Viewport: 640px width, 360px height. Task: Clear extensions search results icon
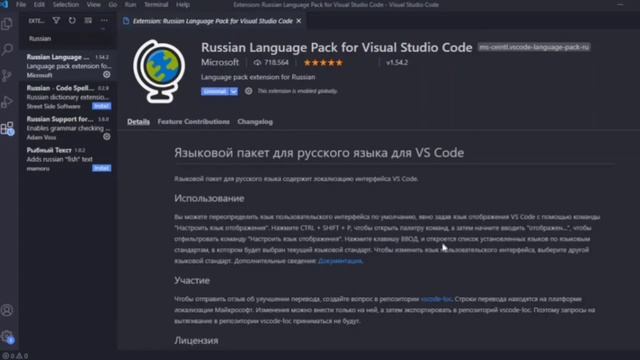point(88,20)
